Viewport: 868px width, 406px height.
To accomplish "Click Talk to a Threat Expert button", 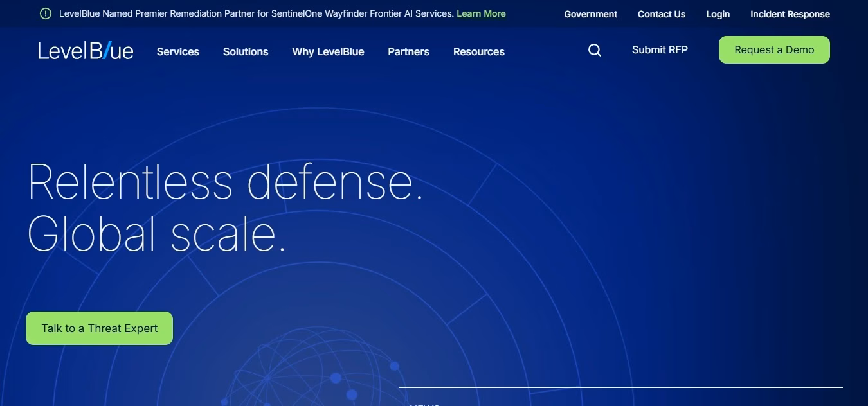I will click(99, 328).
